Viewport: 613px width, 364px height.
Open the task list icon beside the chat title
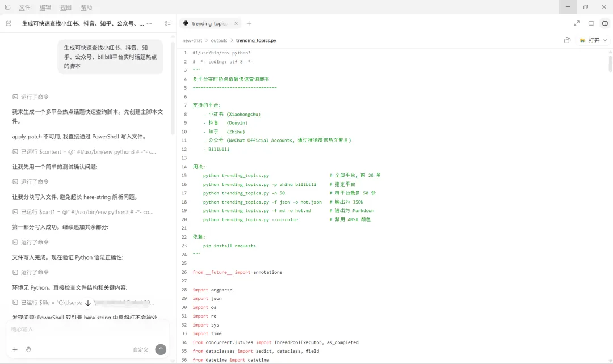167,23
